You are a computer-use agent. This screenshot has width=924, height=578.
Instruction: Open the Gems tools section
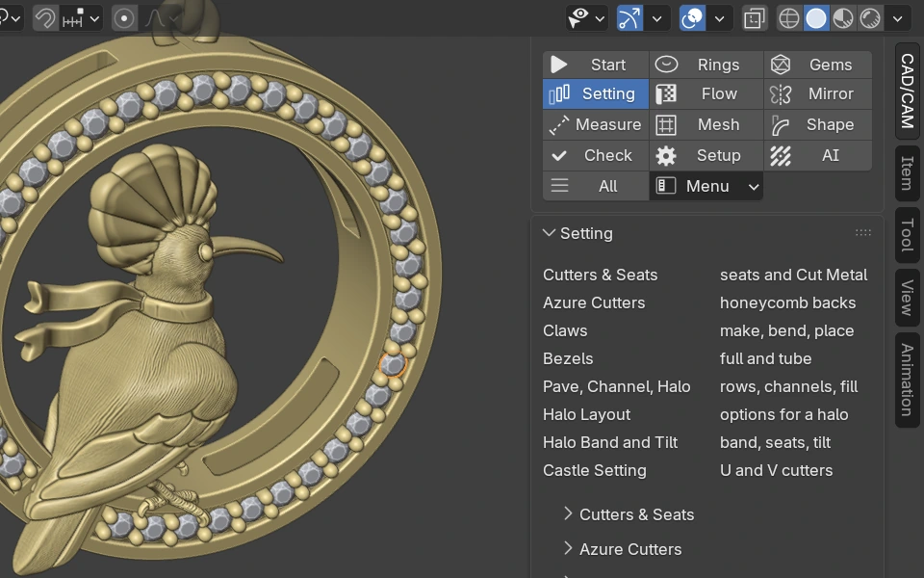point(818,65)
